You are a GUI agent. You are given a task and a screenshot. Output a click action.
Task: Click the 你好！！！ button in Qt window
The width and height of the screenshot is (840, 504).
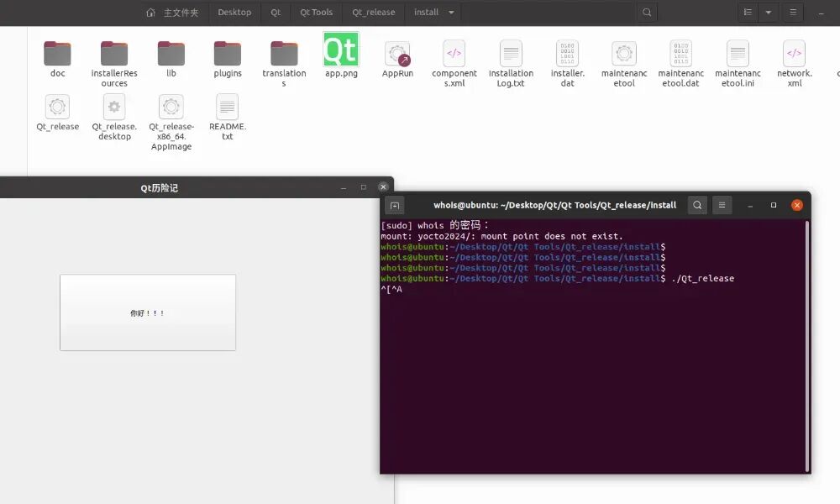[148, 312]
